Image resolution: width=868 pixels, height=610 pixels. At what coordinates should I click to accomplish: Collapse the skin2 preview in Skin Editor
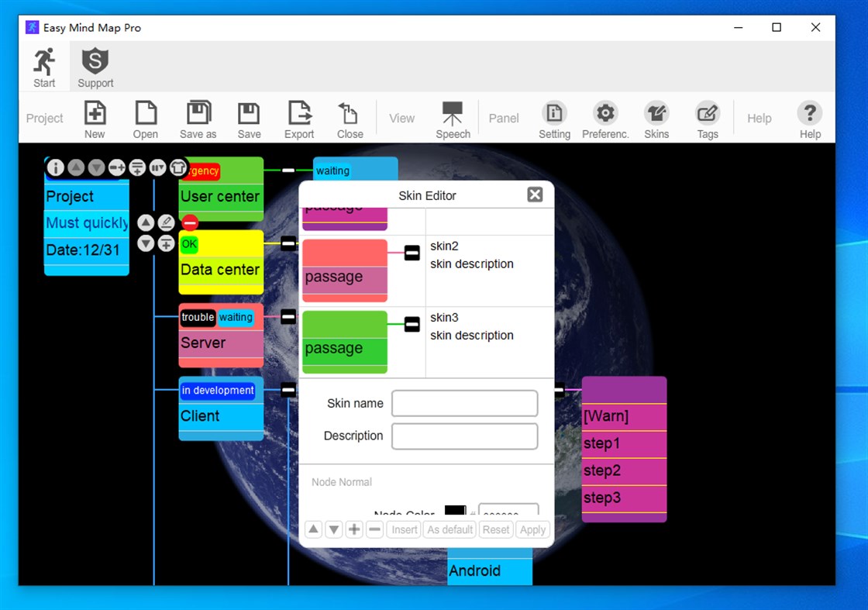coord(411,253)
